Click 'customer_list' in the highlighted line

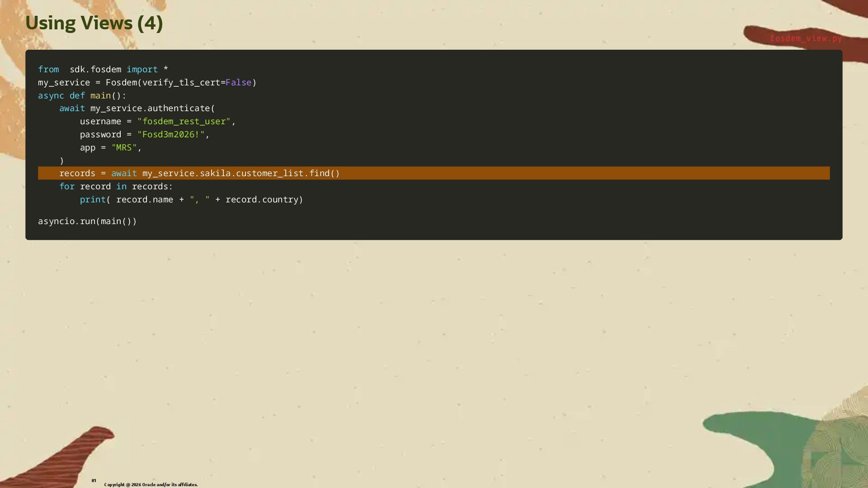point(269,174)
